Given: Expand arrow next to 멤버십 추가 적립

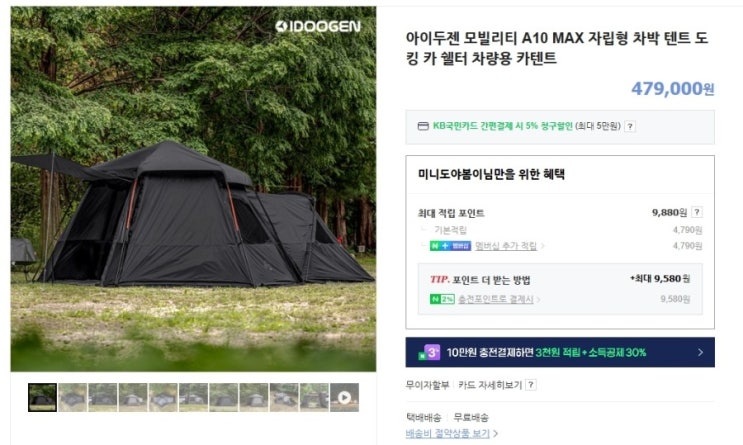Looking at the screenshot, I should click(x=543, y=246).
